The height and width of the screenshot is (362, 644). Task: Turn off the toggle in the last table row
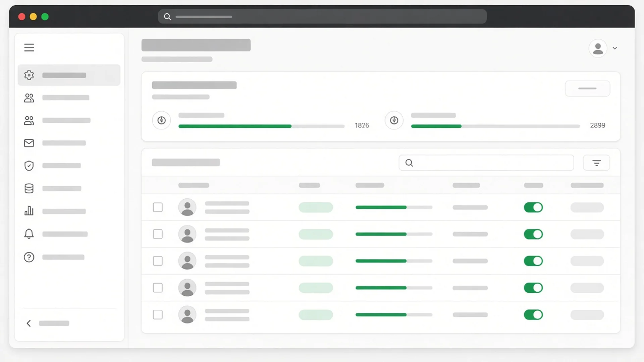533,314
